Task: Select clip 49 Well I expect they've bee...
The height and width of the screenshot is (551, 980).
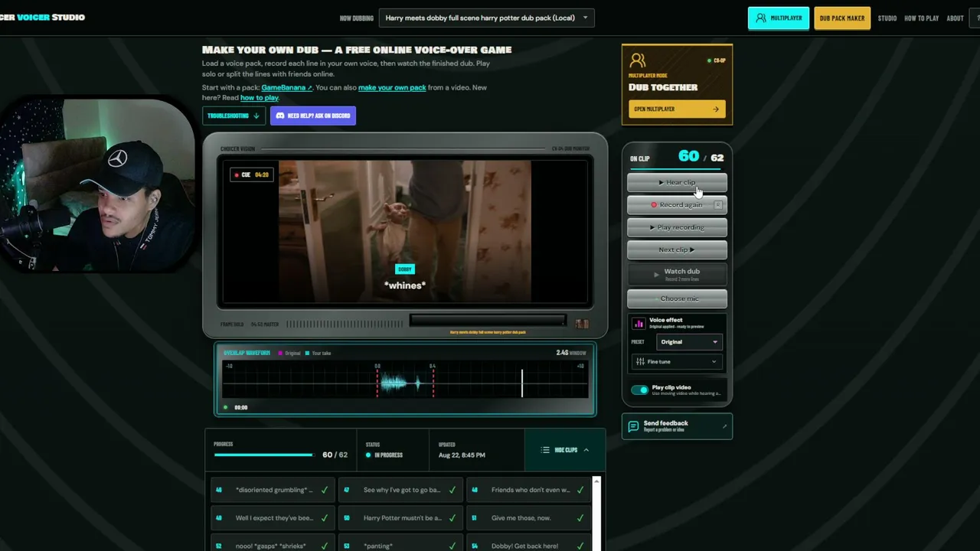Action: click(273, 518)
